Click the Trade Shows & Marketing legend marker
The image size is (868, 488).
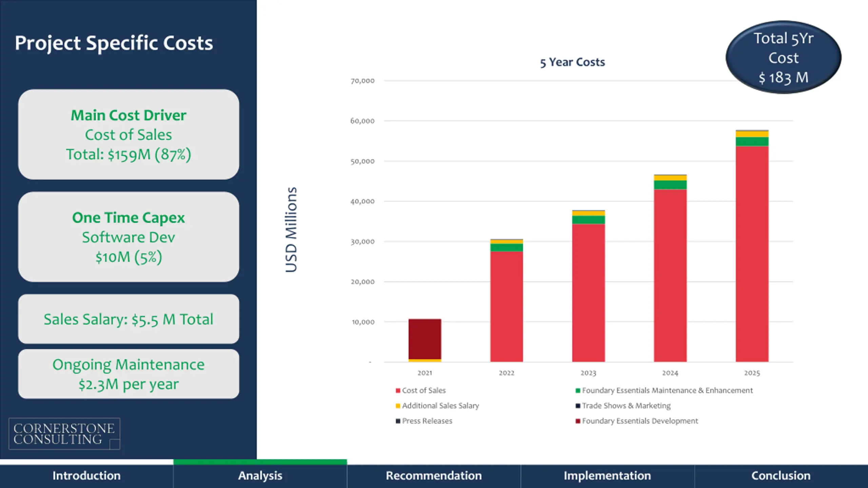(578, 406)
